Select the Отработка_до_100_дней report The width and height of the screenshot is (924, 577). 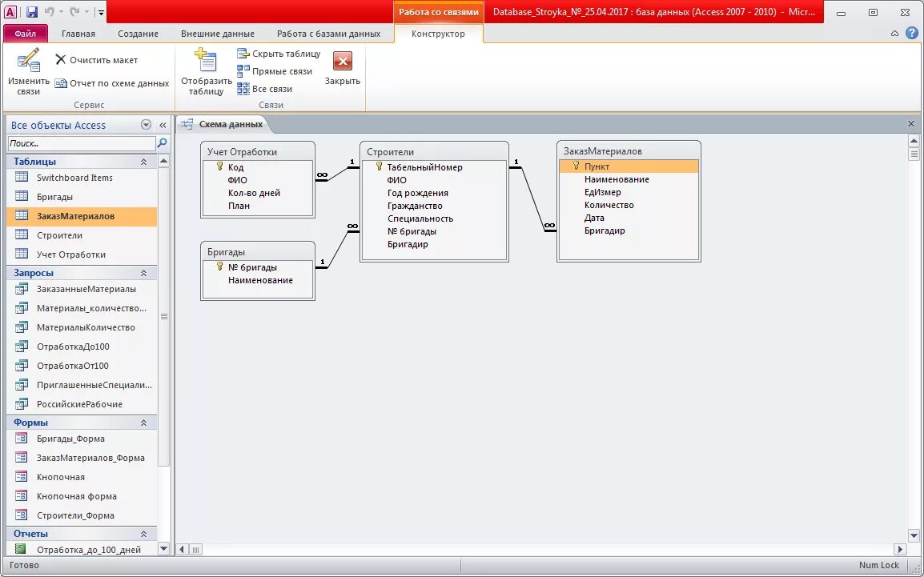(82, 550)
